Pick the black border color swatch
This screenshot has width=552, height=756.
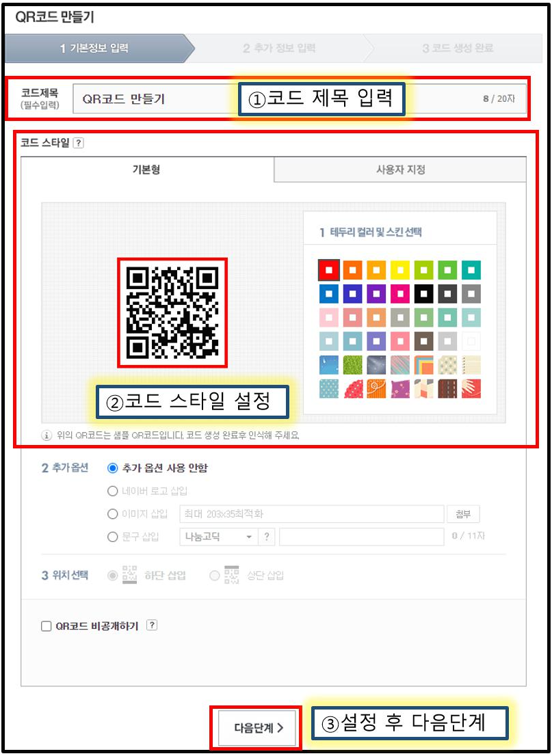423,294
